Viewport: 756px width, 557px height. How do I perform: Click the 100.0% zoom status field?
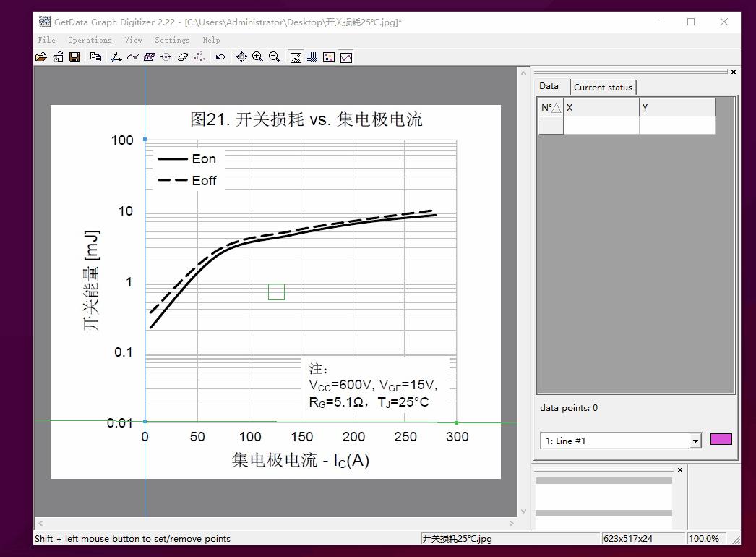pyautogui.click(x=708, y=539)
